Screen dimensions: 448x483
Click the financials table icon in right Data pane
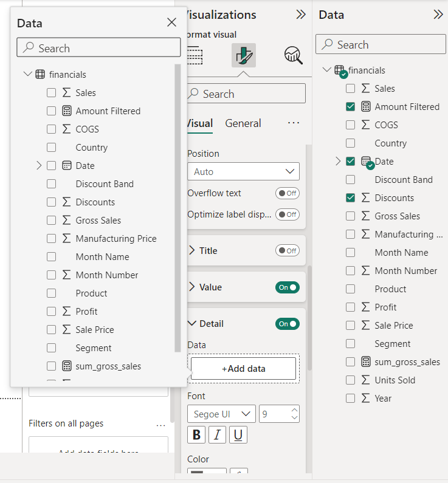click(x=340, y=71)
